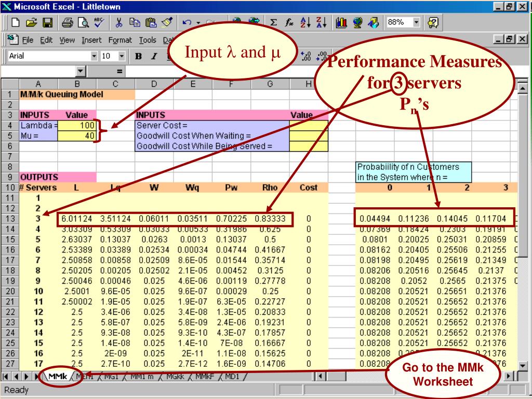
Task: Click the Open file folder icon
Action: 31,23
